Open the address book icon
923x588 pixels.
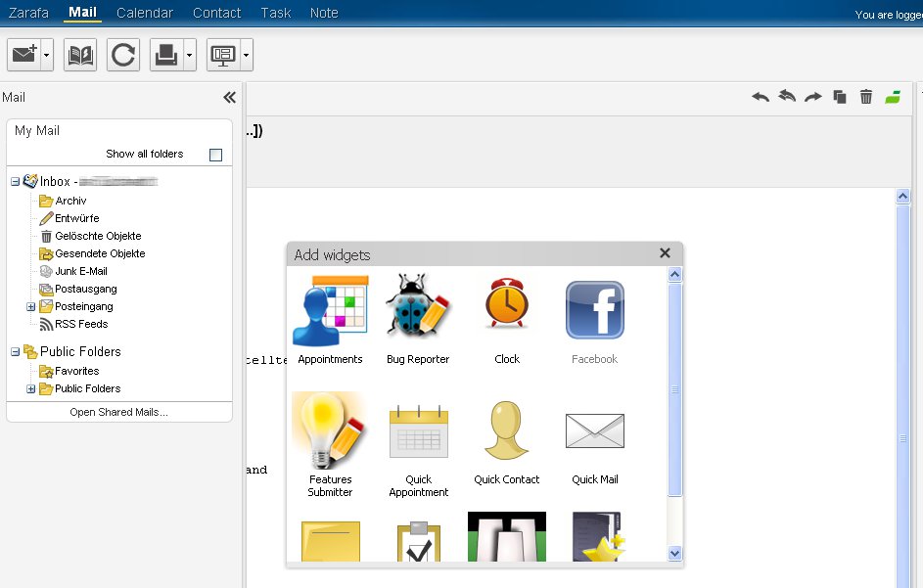pyautogui.click(x=80, y=55)
